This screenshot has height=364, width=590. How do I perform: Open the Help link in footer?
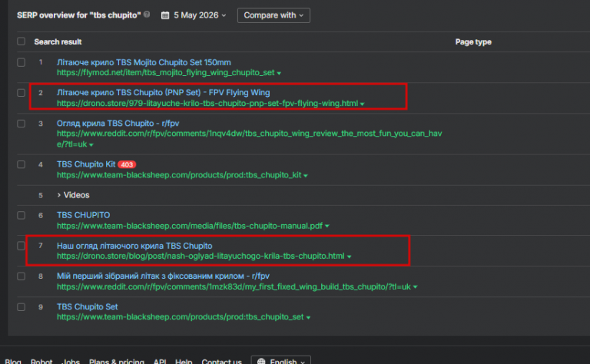[x=184, y=362]
